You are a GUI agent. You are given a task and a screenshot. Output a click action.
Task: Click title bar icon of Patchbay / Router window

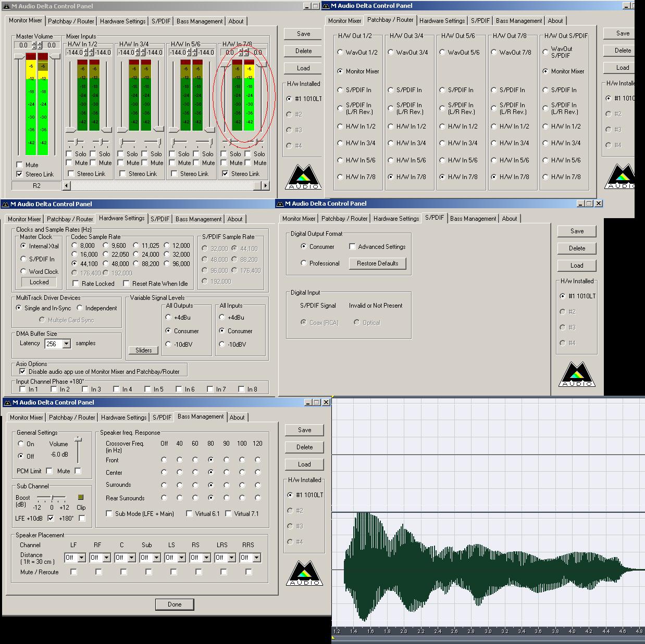coord(326,6)
